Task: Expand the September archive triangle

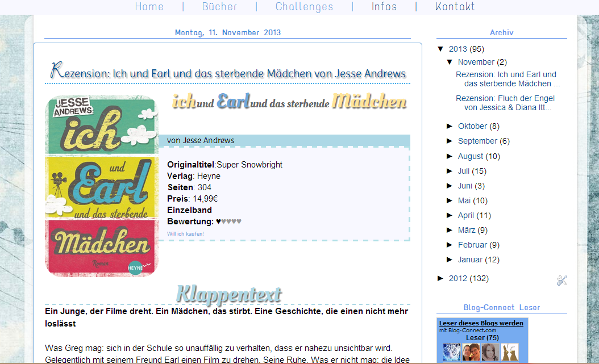Action: coord(450,141)
